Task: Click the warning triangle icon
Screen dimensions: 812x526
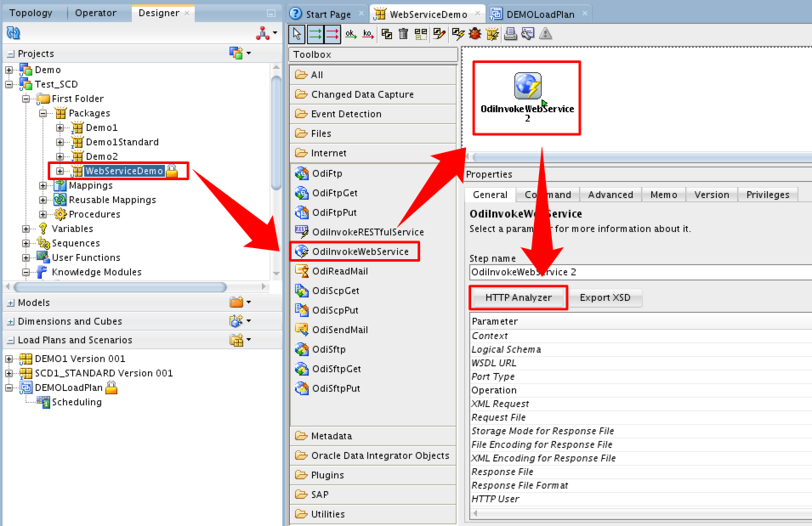Action: (545, 34)
